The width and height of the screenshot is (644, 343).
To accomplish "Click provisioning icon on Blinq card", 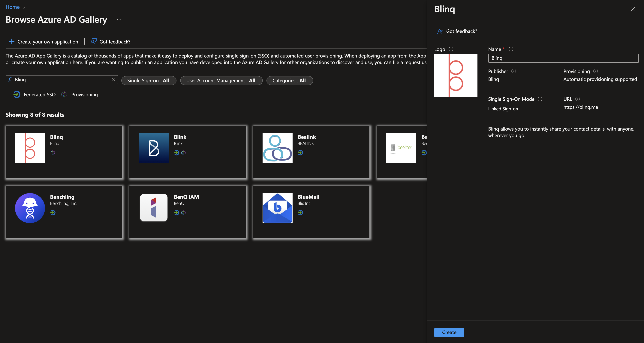I will coord(53,153).
